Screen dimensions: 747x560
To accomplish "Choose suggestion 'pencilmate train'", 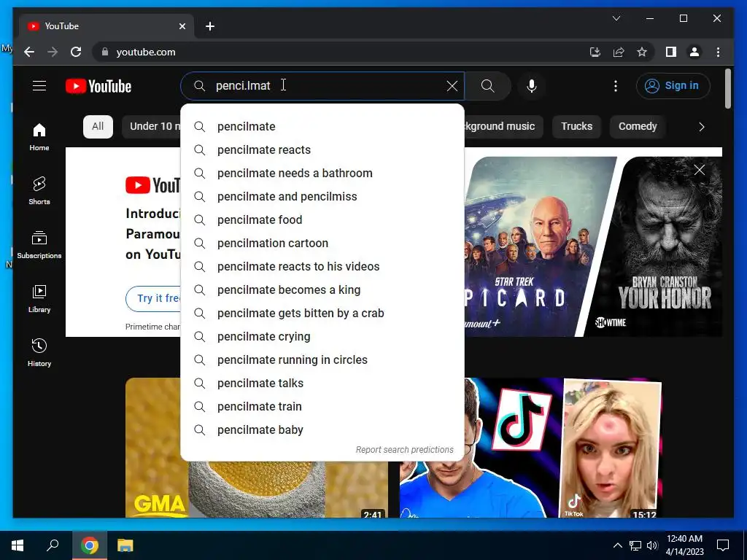I will (x=322, y=406).
